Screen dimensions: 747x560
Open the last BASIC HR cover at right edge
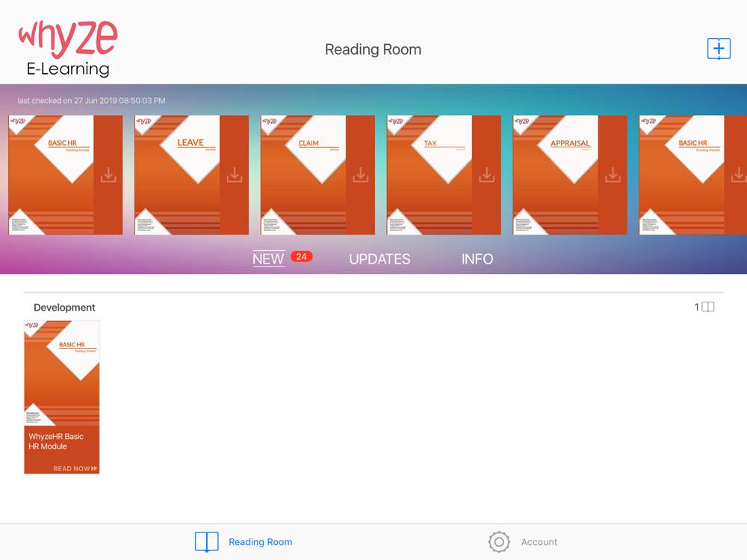click(x=682, y=175)
